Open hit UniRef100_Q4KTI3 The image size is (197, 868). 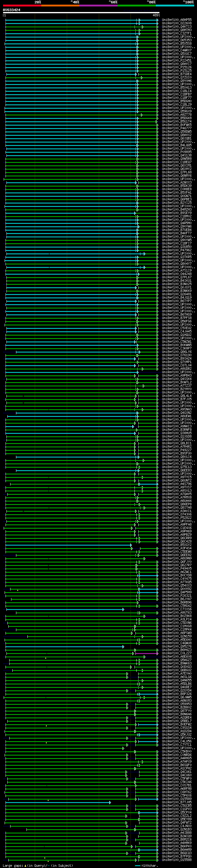[176, 26]
